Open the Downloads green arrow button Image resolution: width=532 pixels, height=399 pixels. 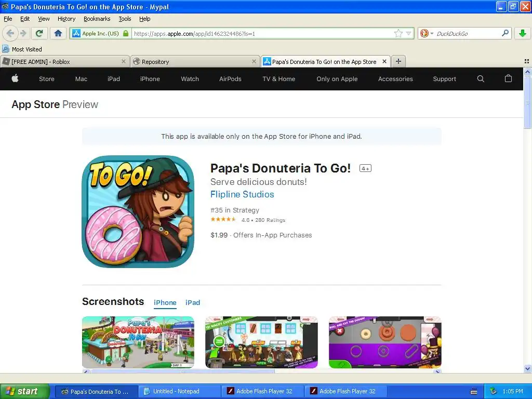(523, 33)
